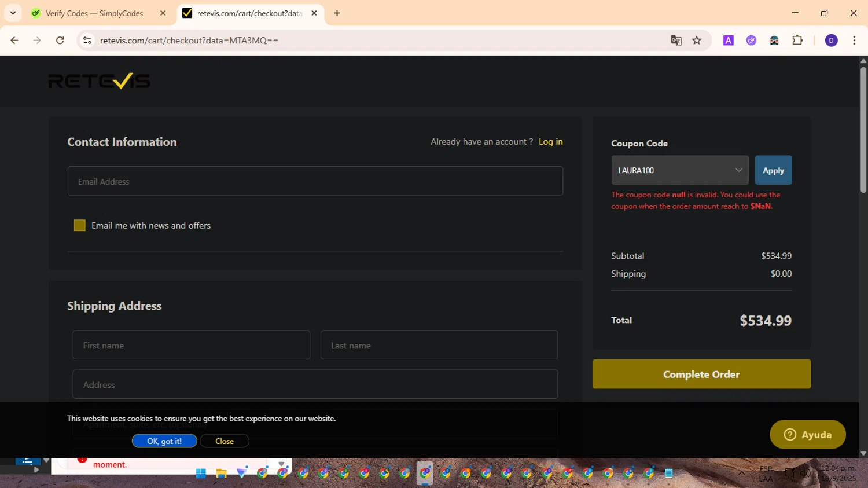Open the volume speaker tray icon
Viewport: 868px width, 488px height.
click(805, 474)
